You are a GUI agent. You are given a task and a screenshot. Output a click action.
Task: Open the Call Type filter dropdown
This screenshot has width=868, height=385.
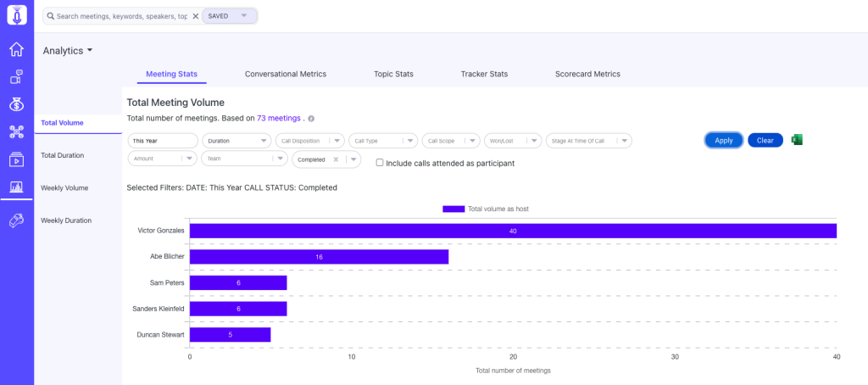(x=383, y=141)
